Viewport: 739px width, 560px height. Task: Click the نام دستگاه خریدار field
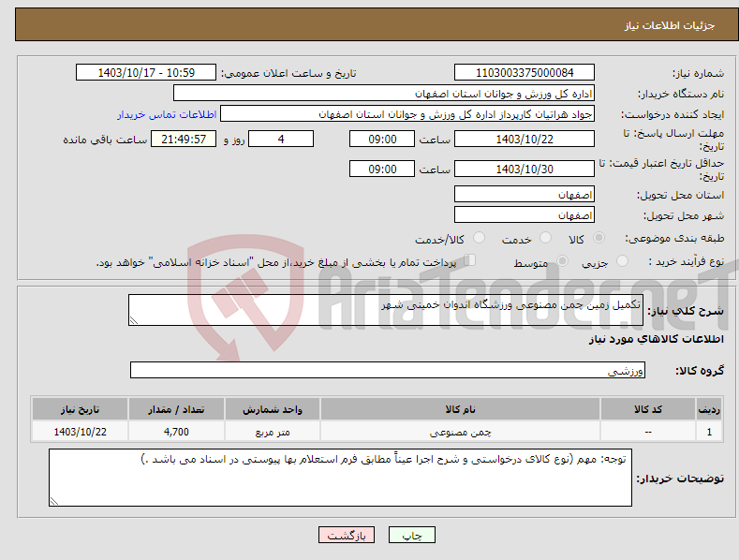click(x=384, y=94)
